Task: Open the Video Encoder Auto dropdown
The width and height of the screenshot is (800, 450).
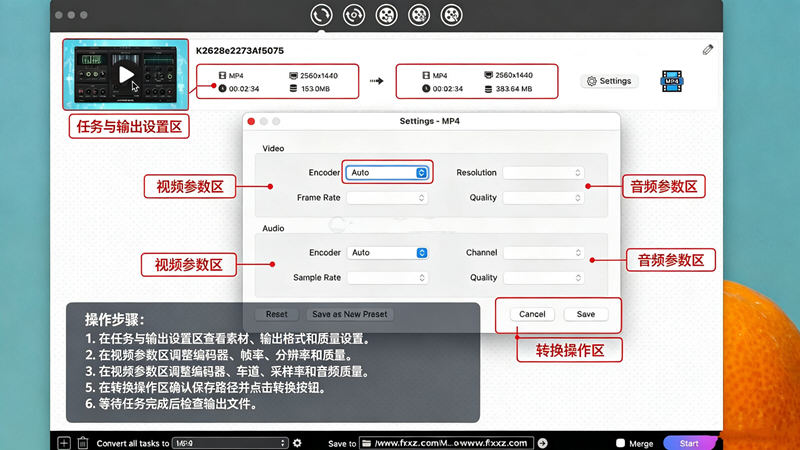Action: tap(387, 172)
